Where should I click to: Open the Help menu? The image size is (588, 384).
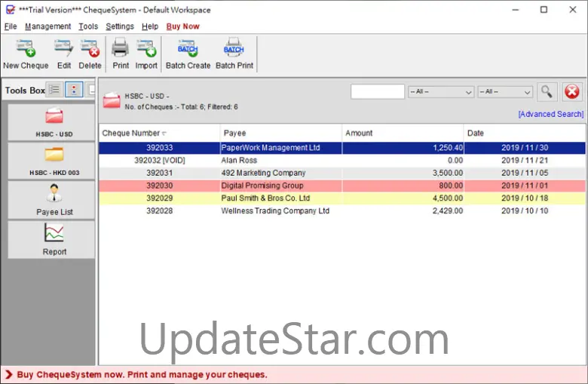click(x=150, y=26)
